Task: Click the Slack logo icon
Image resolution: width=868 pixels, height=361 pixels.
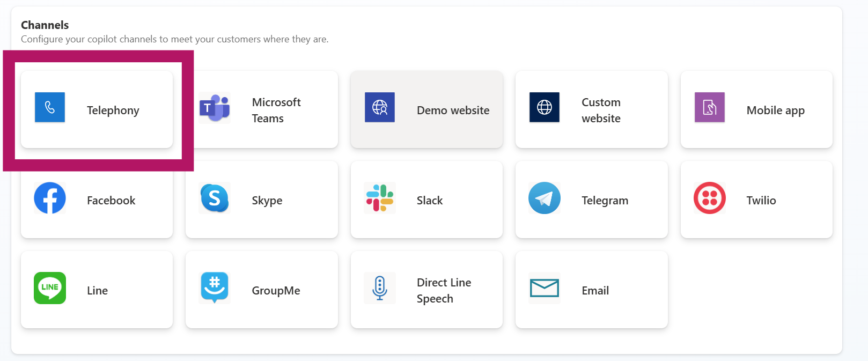Action: pyautogui.click(x=380, y=198)
